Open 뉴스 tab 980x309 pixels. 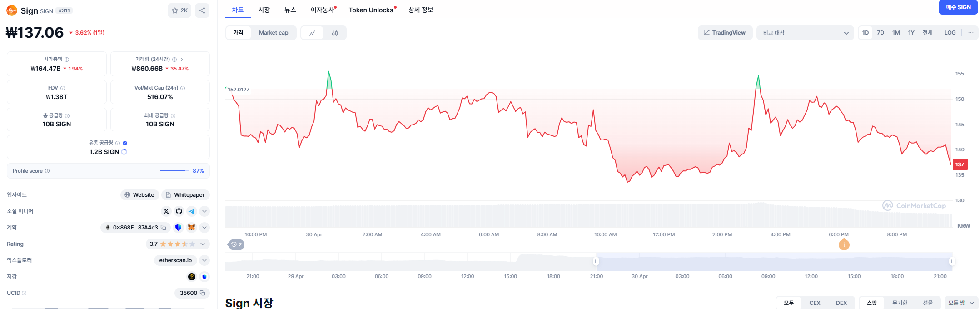(290, 10)
